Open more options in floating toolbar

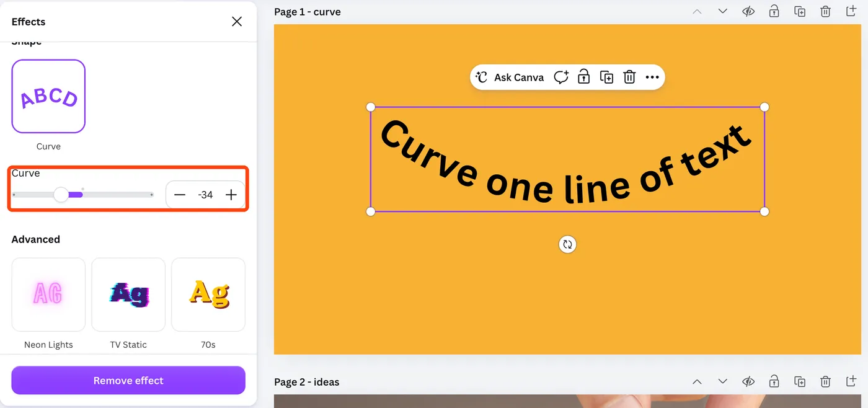click(x=652, y=78)
